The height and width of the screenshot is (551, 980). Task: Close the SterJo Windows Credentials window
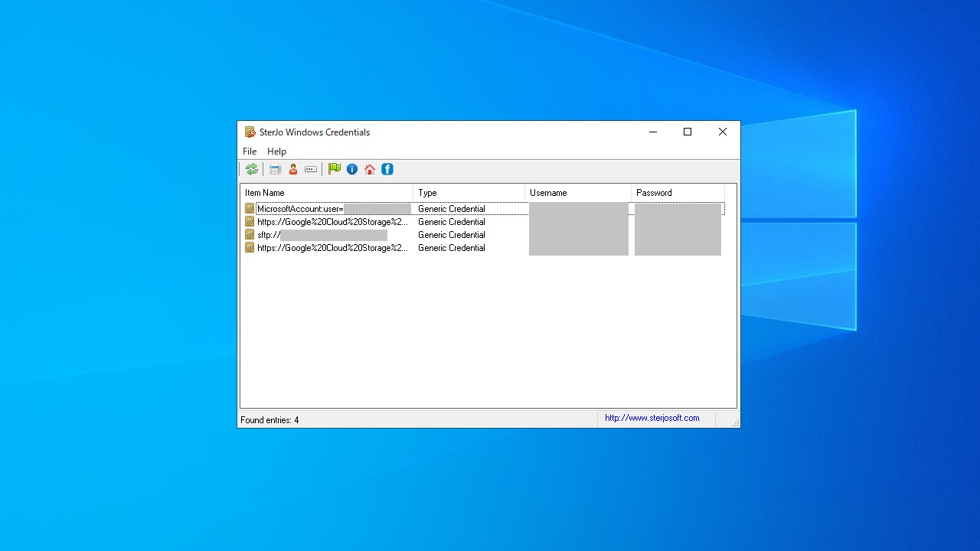pos(723,132)
